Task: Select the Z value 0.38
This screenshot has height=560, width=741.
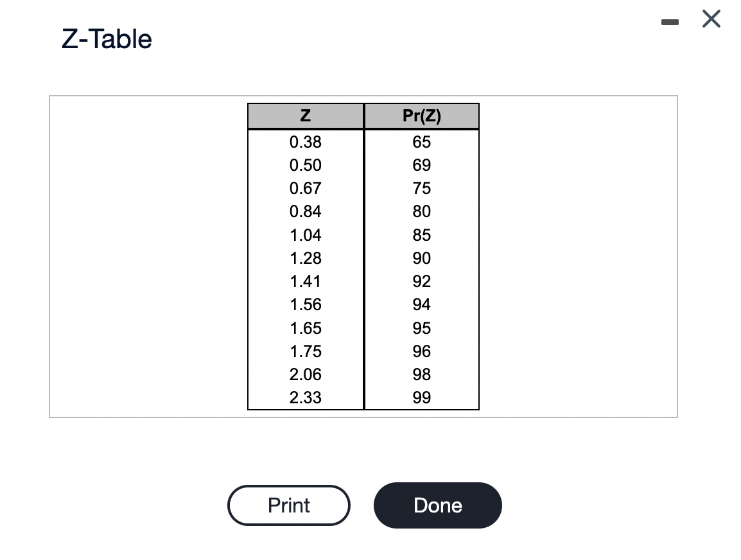Action: coord(305,142)
